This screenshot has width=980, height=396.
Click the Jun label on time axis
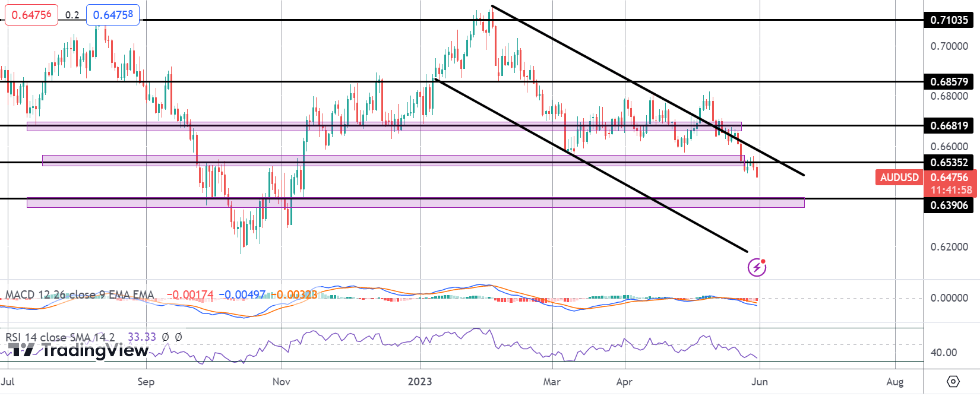pyautogui.click(x=760, y=382)
